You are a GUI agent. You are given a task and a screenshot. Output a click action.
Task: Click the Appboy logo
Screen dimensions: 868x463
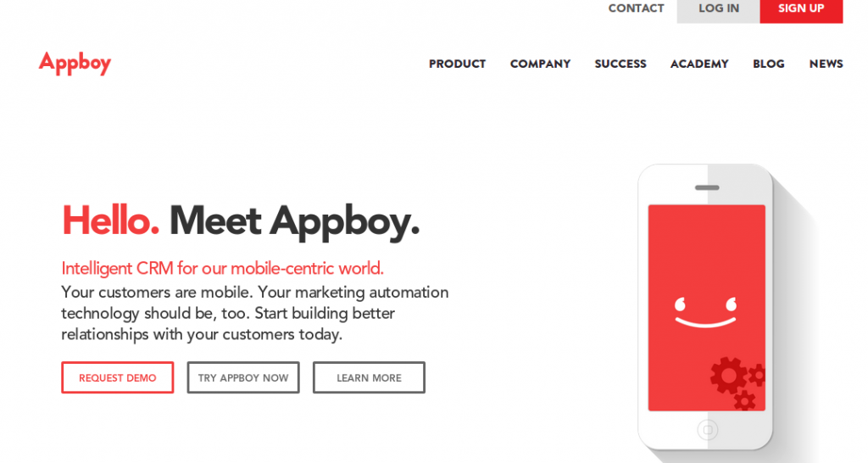coord(75,64)
